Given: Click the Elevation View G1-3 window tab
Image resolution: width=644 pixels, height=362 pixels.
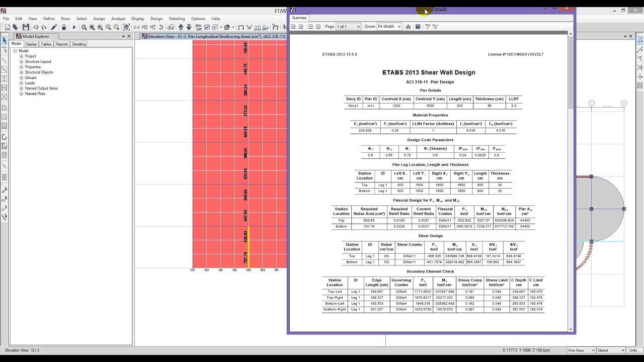Looking at the screenshot, I should coord(213,36).
